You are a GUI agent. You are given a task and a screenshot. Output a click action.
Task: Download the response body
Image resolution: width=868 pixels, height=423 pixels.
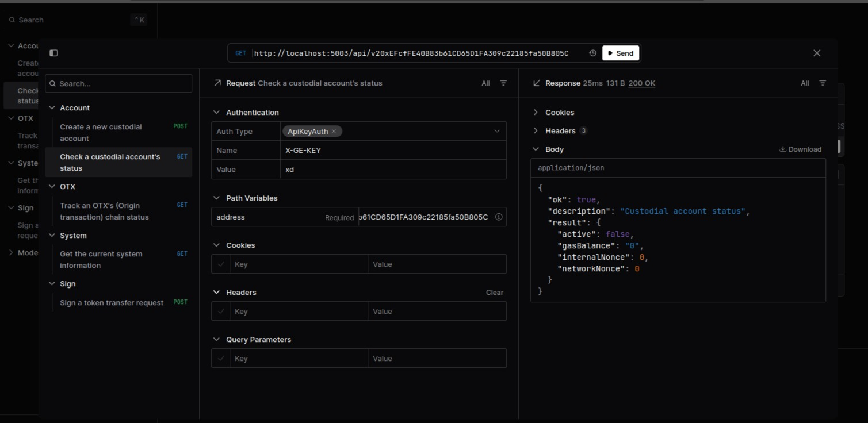[x=800, y=149]
